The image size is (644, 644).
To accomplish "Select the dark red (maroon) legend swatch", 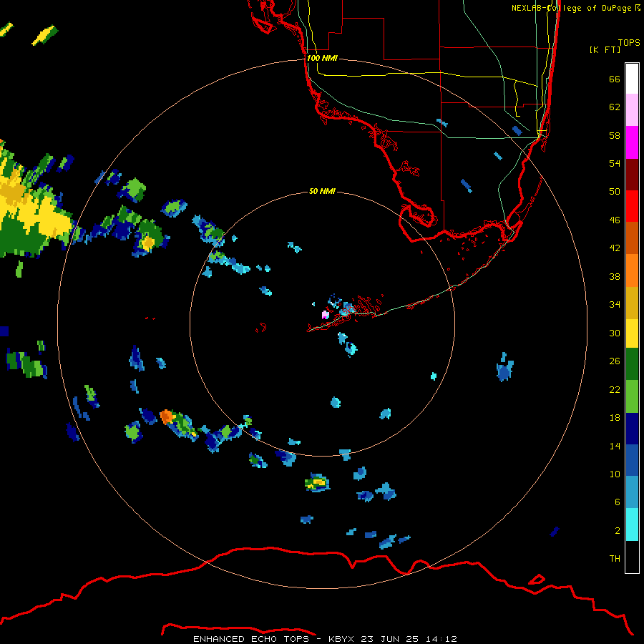I will point(632,175).
